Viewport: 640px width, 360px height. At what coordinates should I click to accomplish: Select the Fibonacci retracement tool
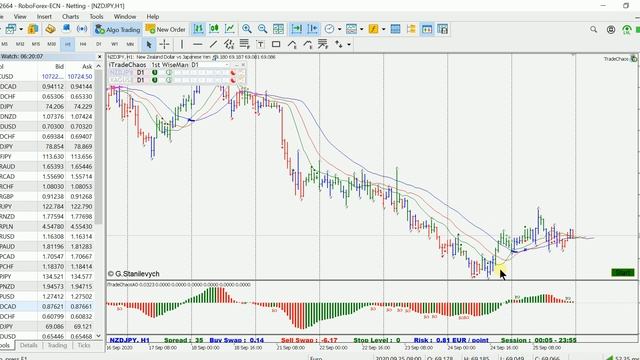click(x=244, y=44)
